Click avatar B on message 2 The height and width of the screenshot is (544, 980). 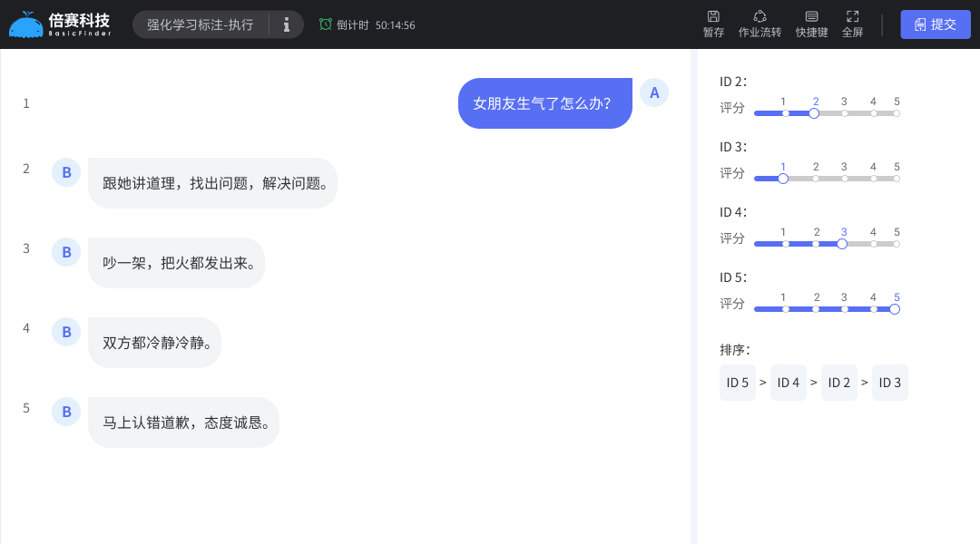point(66,172)
